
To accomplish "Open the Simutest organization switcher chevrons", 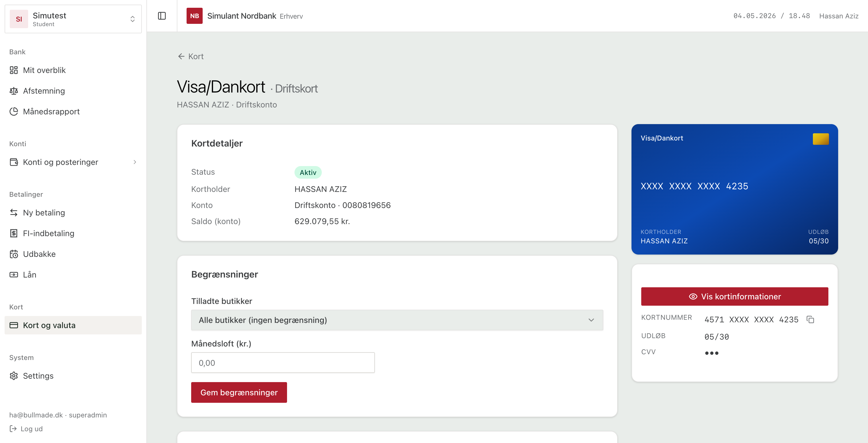I will tap(132, 19).
